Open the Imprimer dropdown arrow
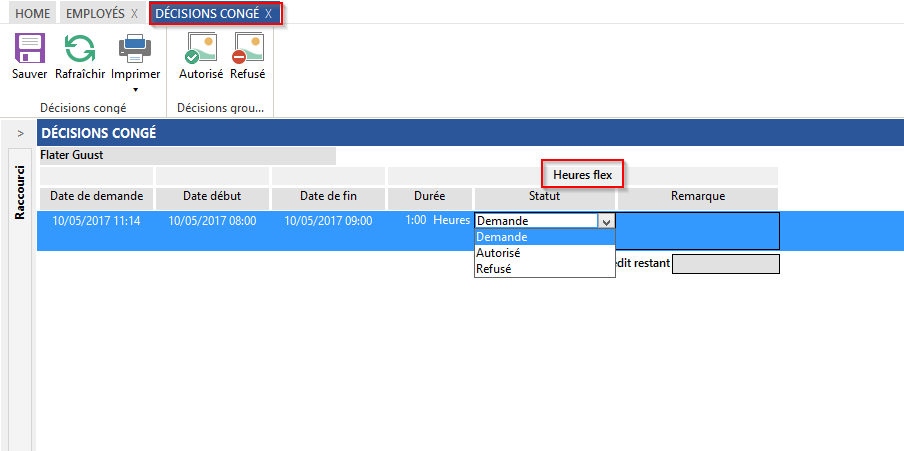 pos(135,90)
